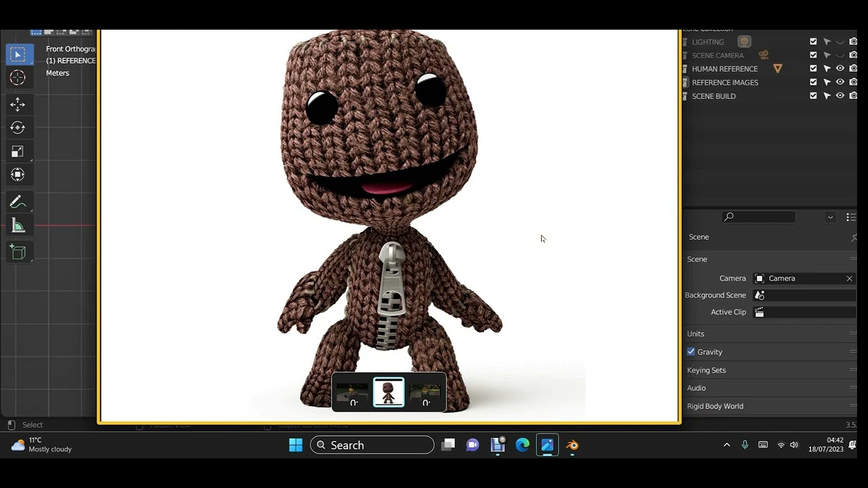Toggle the Gravity checkbox
Screen dimensions: 868x488
(691, 352)
